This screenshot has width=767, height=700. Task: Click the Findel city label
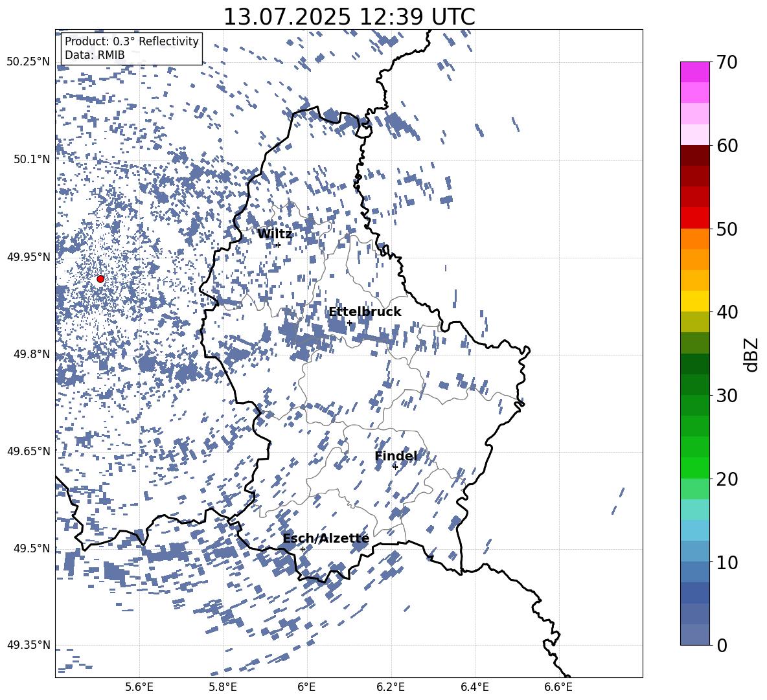coord(396,456)
